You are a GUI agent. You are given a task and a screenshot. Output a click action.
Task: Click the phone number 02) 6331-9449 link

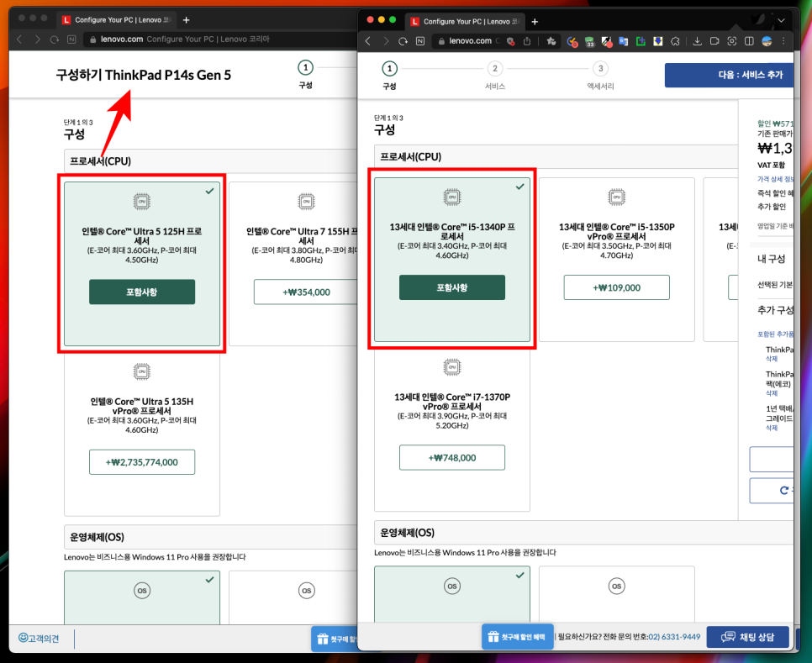click(674, 637)
